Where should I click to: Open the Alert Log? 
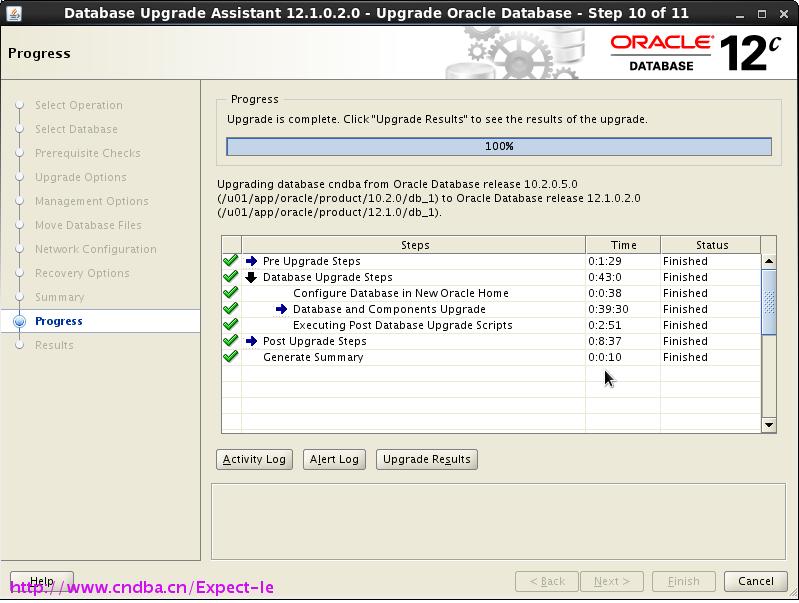click(334, 459)
